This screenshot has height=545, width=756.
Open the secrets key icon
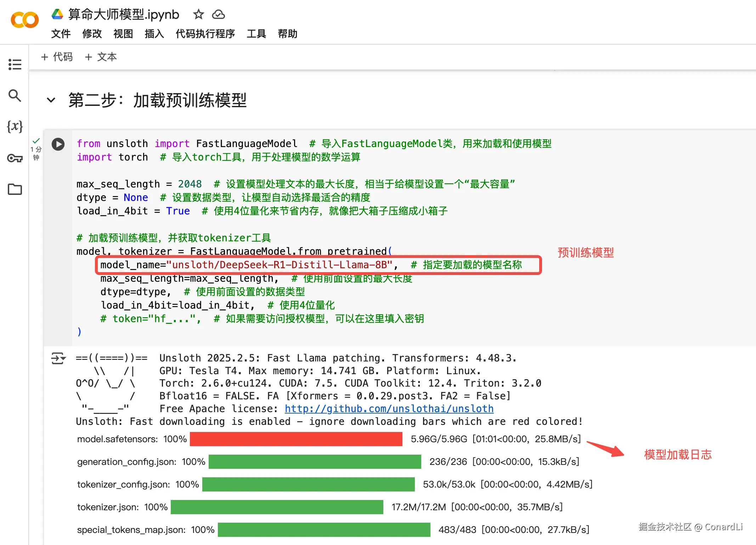(15, 158)
